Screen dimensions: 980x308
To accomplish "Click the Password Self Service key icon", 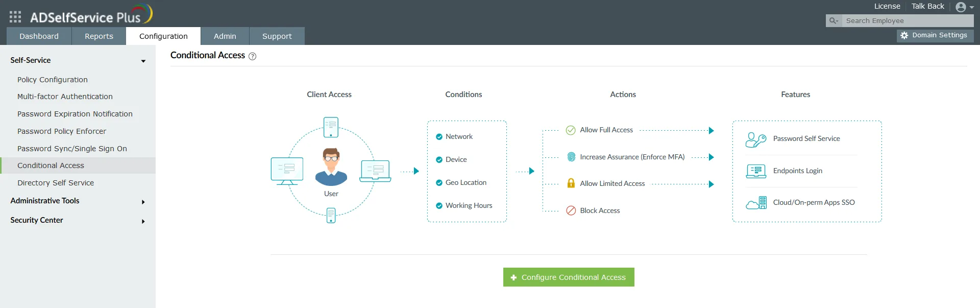I will (x=756, y=139).
